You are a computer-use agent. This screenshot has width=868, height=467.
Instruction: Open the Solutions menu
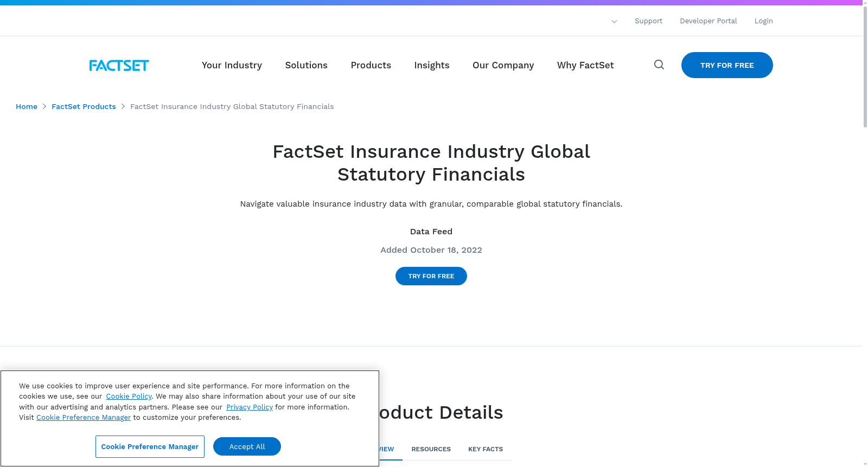pyautogui.click(x=306, y=65)
